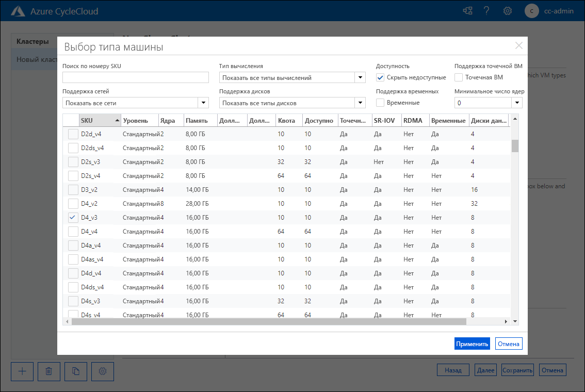Open the help question mark icon
This screenshot has width=585, height=392.
click(x=486, y=11)
